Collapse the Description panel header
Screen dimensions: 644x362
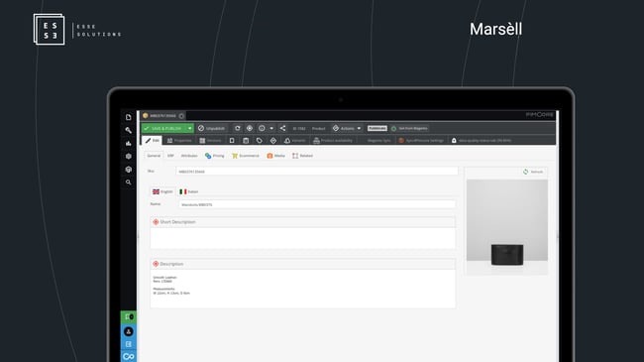point(303,264)
